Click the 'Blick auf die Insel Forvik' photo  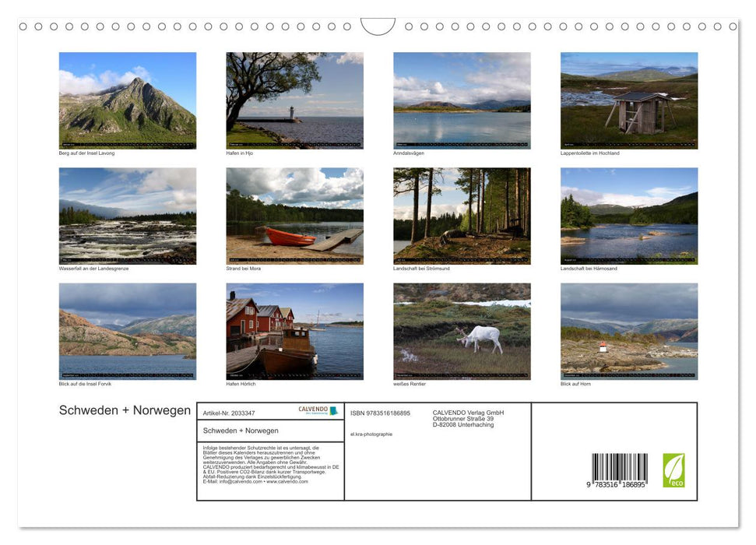click(x=128, y=330)
